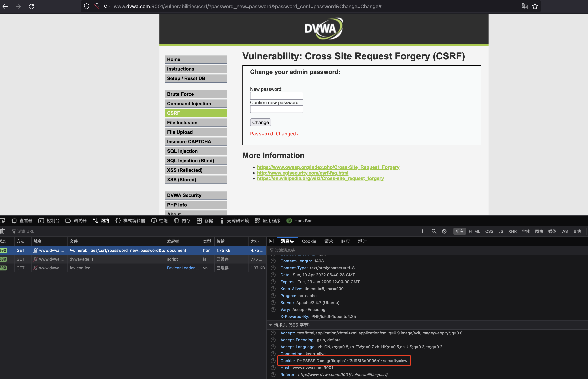Click the bookmark star icon
This screenshot has width=588, height=379.
point(535,6)
